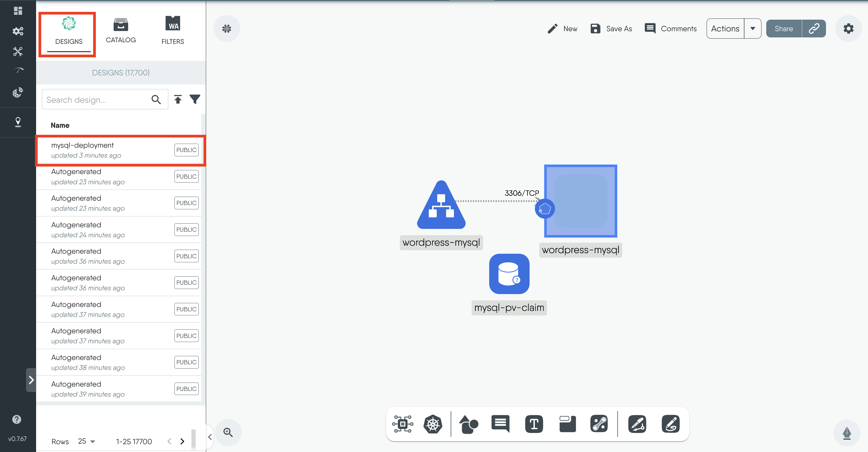This screenshot has width=868, height=452.
Task: Collapse the designs panel with chevron
Action: pyautogui.click(x=210, y=437)
